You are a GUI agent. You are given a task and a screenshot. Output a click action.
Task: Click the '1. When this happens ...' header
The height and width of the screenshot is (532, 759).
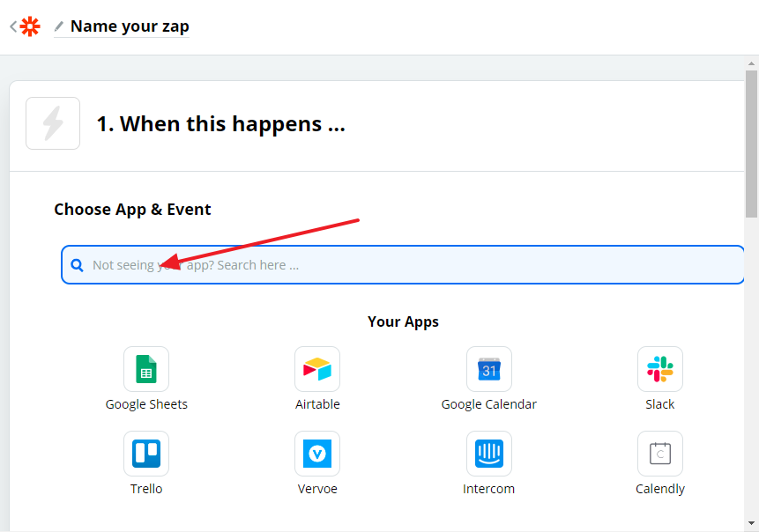220,124
